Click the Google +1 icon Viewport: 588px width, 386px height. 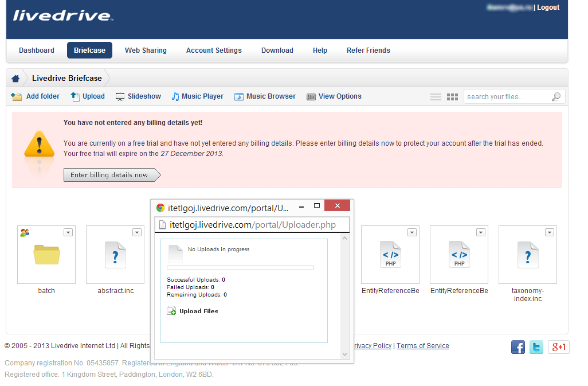pyautogui.click(x=559, y=347)
